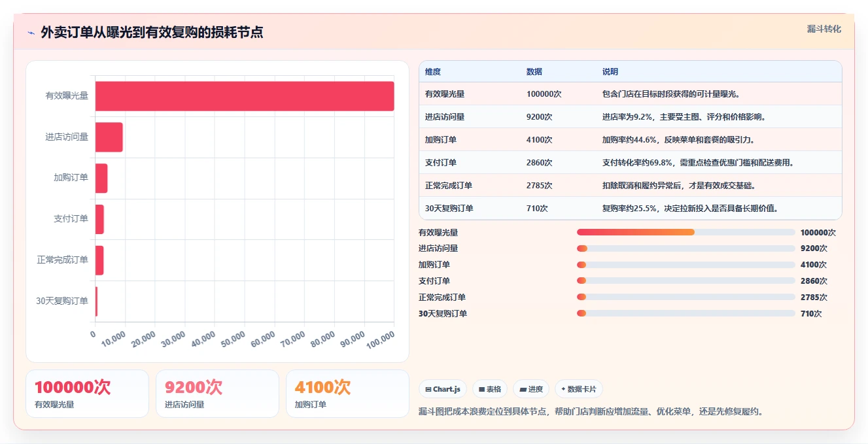Click the 数据卡片 chip
This screenshot has height=444, width=868.
[x=578, y=389]
